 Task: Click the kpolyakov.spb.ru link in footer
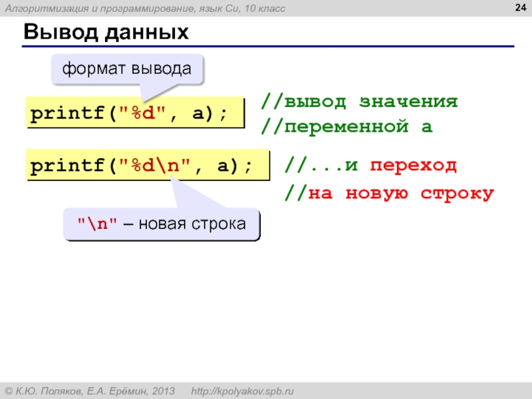[x=242, y=390]
